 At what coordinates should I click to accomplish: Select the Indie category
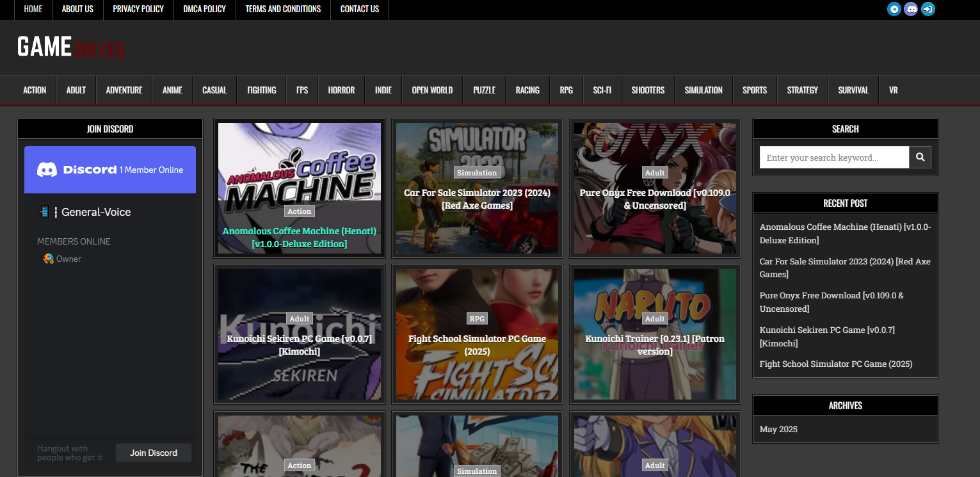[x=383, y=90]
